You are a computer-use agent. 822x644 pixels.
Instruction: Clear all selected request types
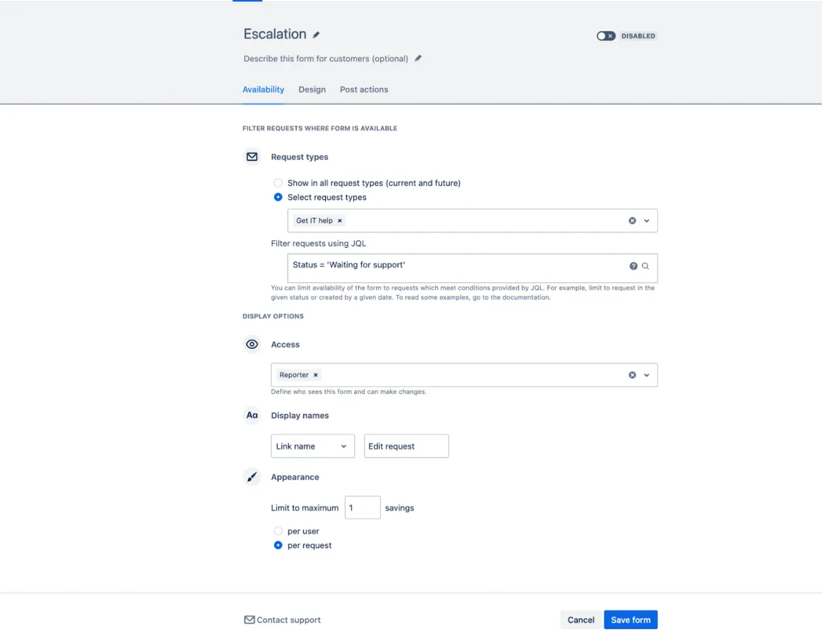click(632, 221)
